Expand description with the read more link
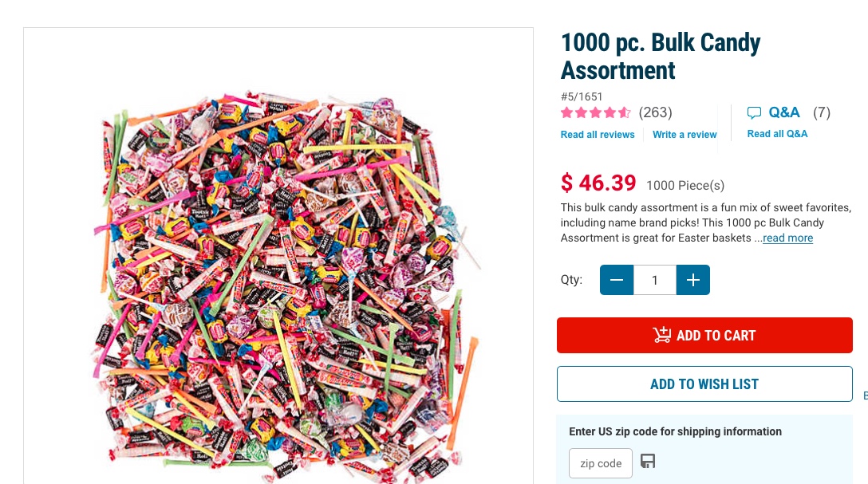 coord(787,238)
